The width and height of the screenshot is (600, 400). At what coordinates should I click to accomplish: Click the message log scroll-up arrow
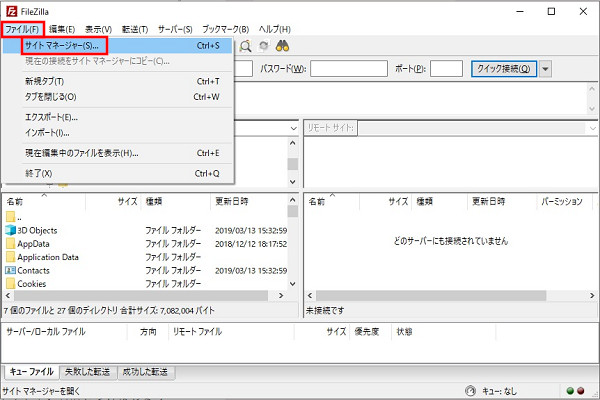tap(592, 88)
